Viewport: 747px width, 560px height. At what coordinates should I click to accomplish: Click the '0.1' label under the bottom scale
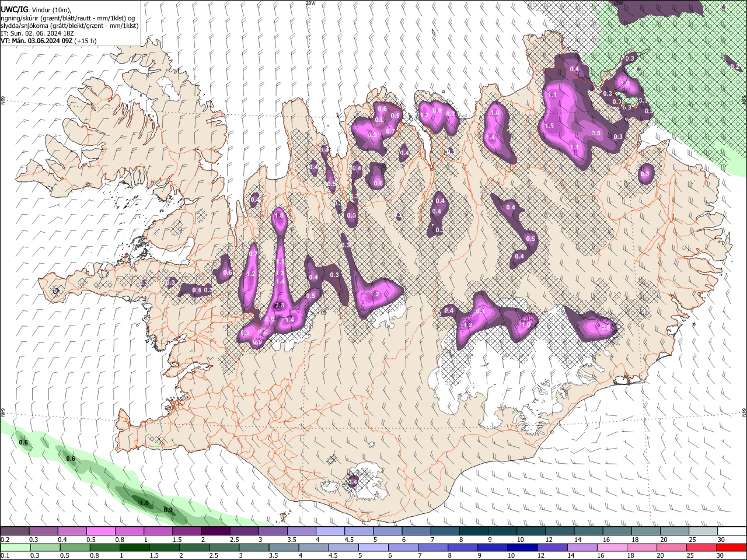coord(5,555)
